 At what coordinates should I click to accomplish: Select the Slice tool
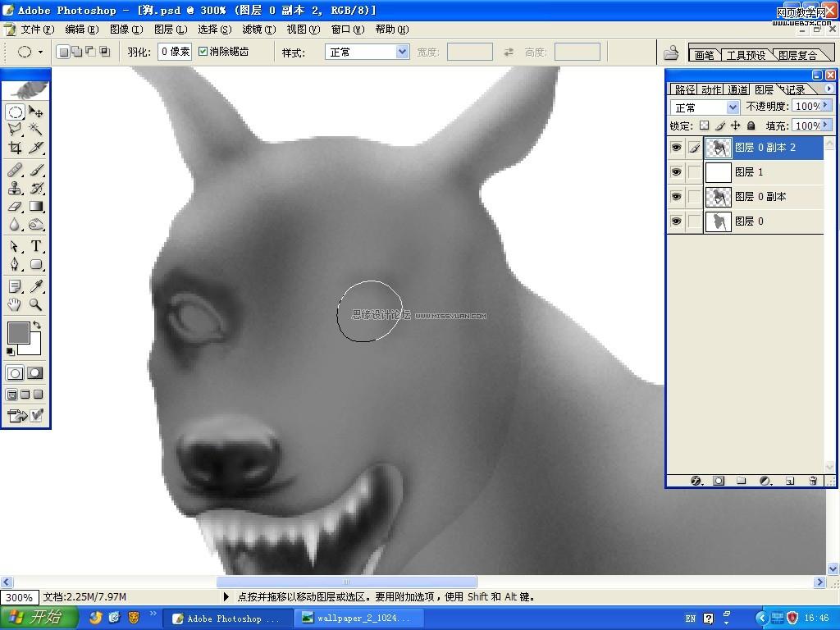pos(36,147)
